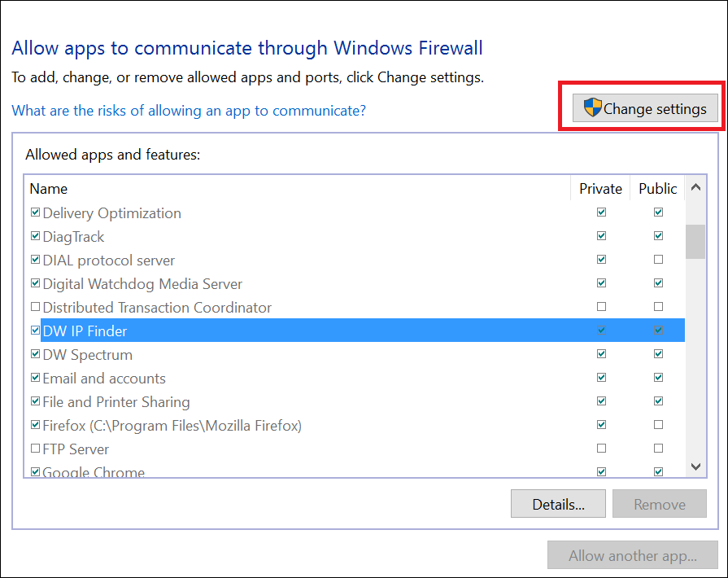Disable the DiagTrack checkbox
The width and height of the screenshot is (728, 578).
pos(35,235)
